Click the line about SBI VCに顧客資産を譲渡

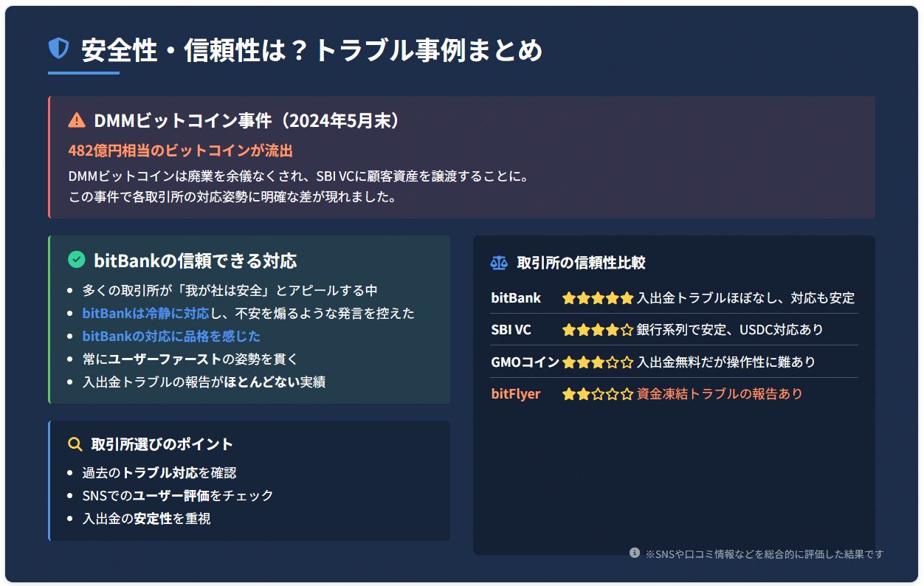click(x=299, y=176)
